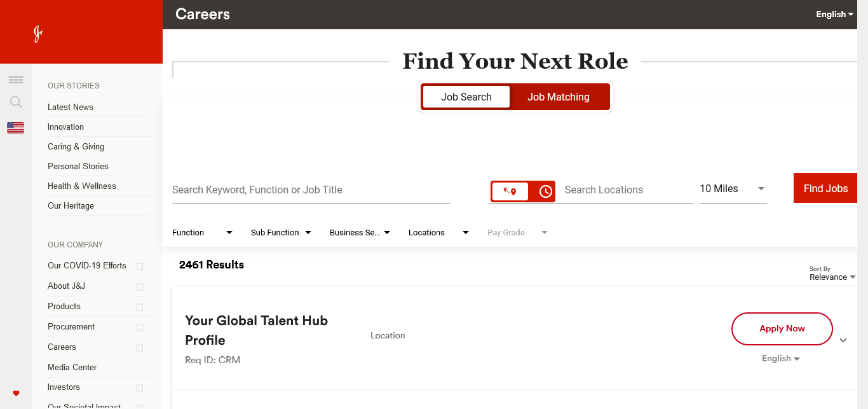Click the red heart icon

click(17, 393)
